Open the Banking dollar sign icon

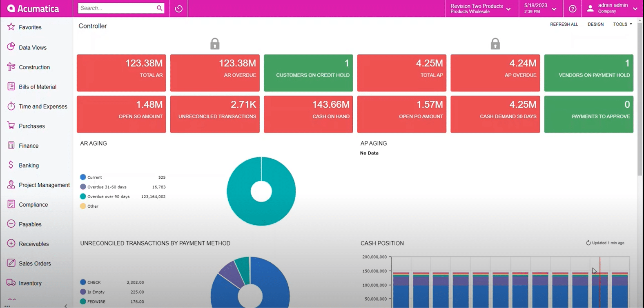tap(11, 165)
